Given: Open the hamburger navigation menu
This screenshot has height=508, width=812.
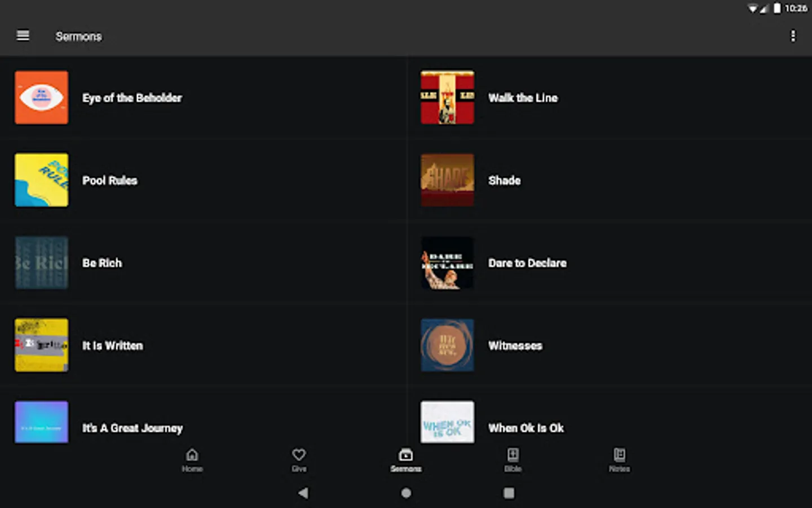Looking at the screenshot, I should click(x=23, y=36).
